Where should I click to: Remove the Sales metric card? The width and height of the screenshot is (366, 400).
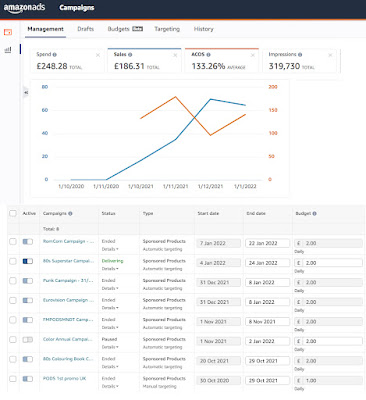coord(175,55)
